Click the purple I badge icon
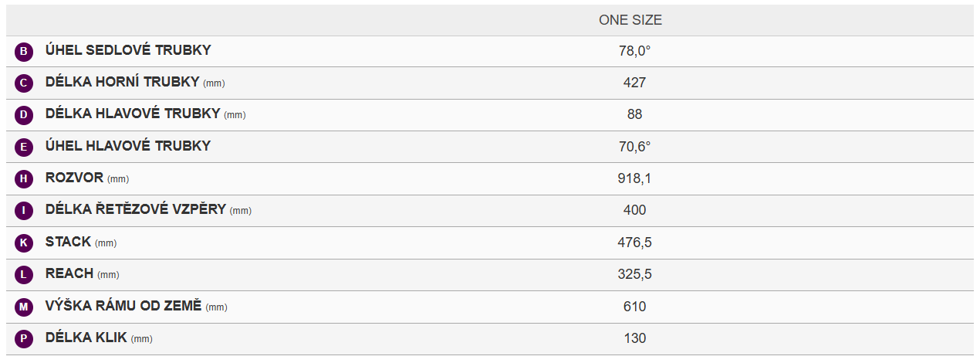980x363 pixels. [x=24, y=211]
